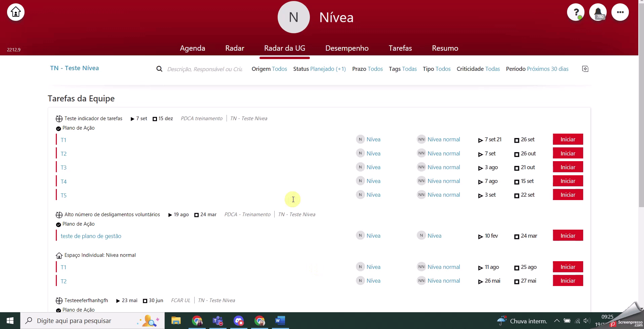The width and height of the screenshot is (644, 329).
Task: Open Windows Start menu
Action: [10, 321]
